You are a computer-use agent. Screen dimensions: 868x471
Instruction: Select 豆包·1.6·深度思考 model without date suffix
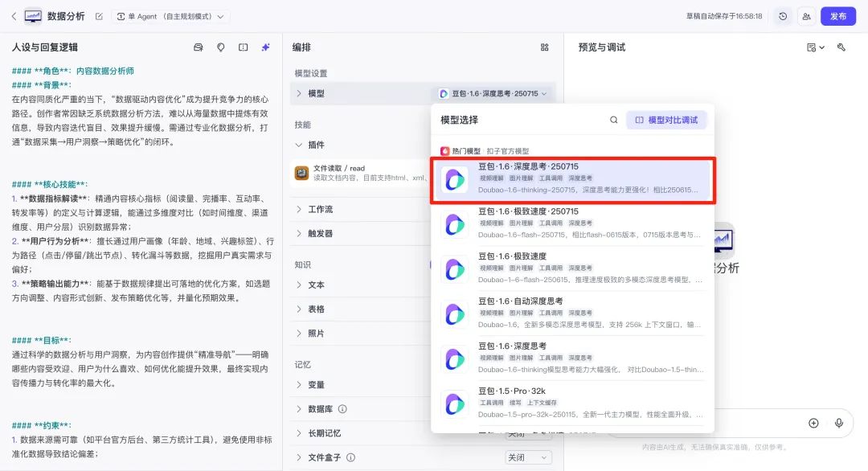click(x=572, y=359)
